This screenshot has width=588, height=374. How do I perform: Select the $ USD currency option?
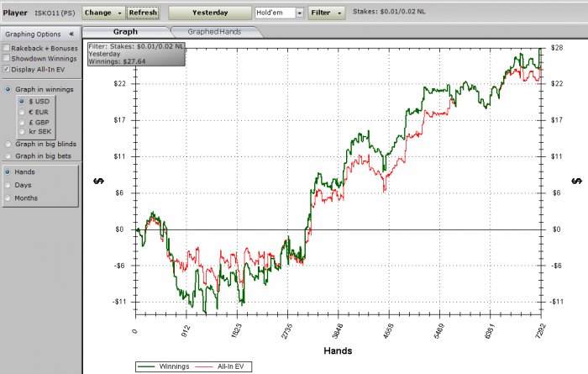tap(22, 102)
